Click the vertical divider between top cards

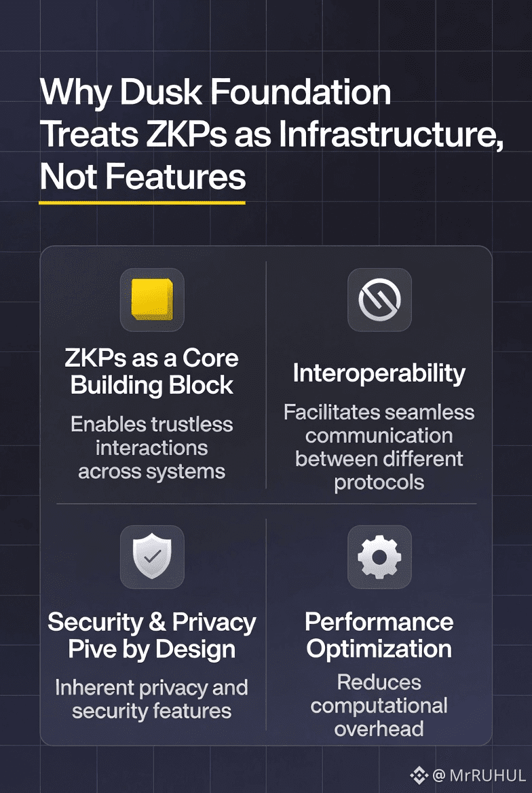click(x=266, y=373)
